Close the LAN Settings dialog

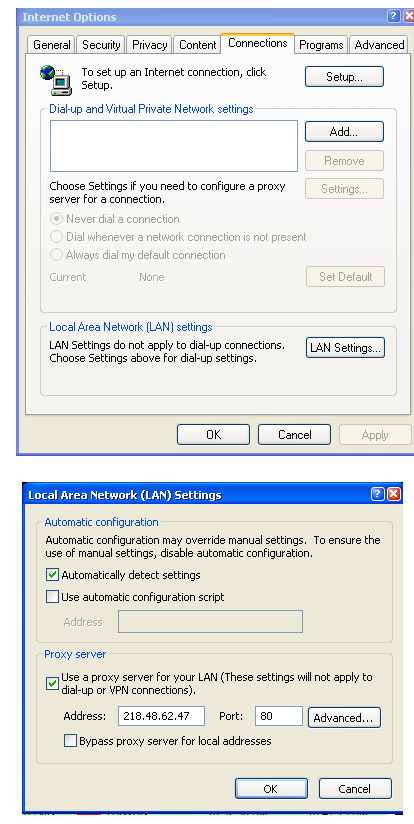pos(394,495)
